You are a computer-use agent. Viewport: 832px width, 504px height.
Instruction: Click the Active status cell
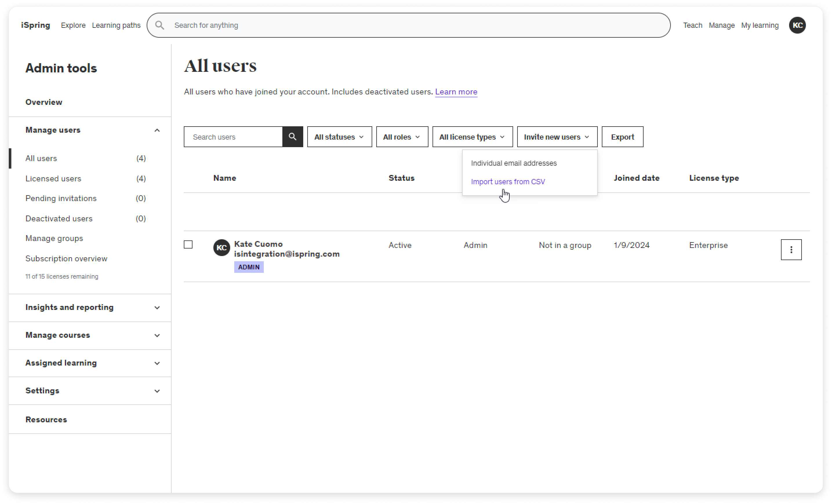point(400,245)
